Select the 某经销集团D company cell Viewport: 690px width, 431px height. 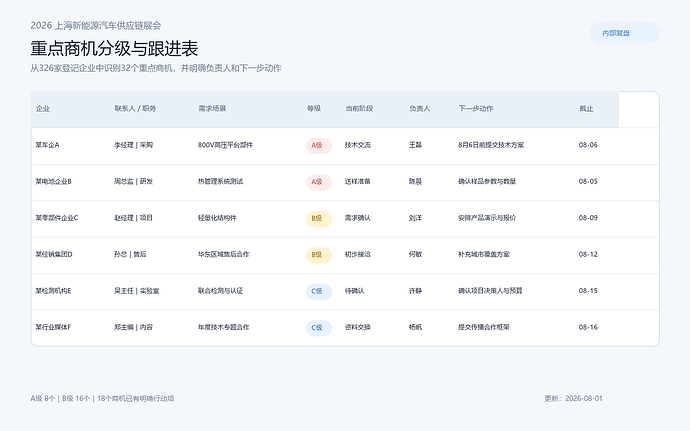(54, 254)
